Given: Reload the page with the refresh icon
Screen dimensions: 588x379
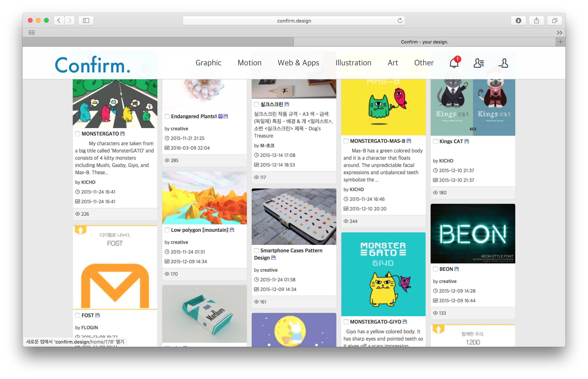Looking at the screenshot, I should pos(400,21).
